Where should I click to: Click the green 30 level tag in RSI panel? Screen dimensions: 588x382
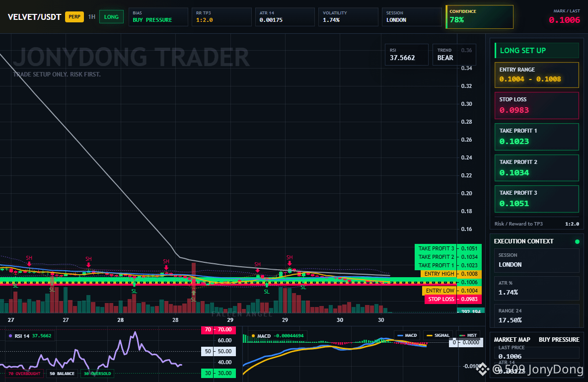(219, 374)
